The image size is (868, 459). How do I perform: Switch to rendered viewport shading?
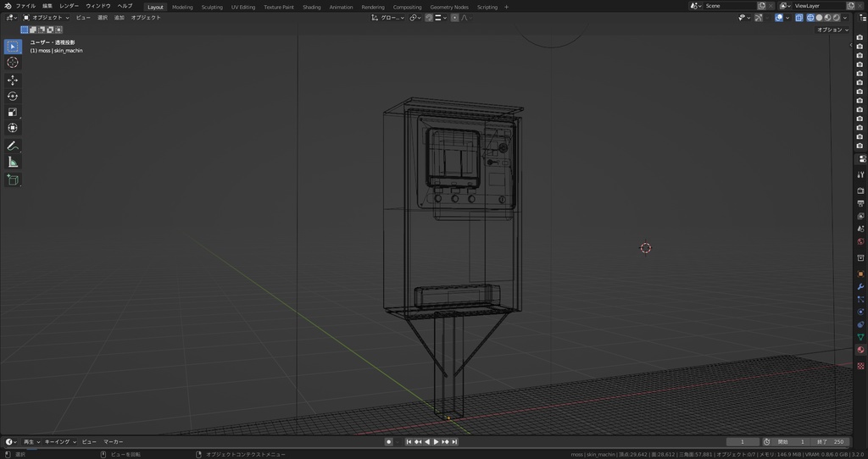[836, 18]
